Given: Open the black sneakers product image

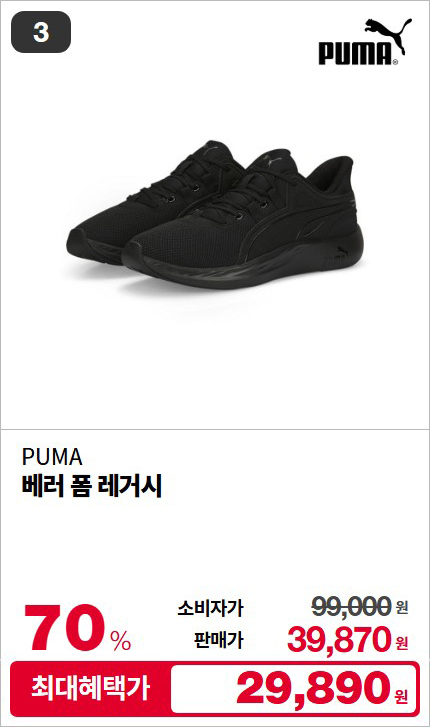Looking at the screenshot, I should pos(215,215).
